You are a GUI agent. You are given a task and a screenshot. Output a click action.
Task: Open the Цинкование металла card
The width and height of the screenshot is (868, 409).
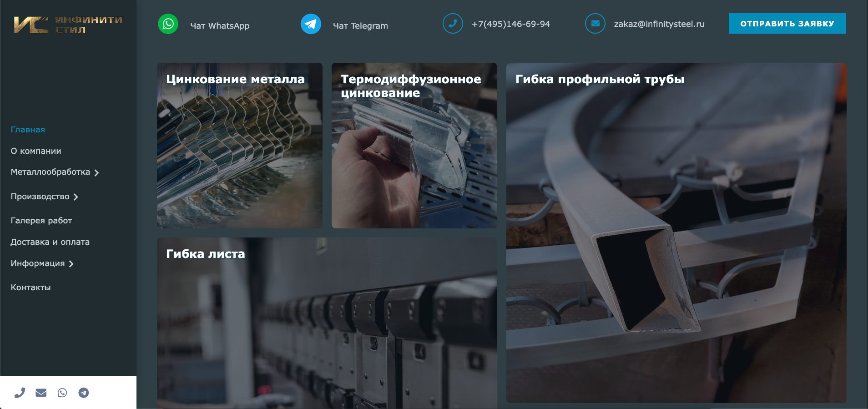pyautogui.click(x=240, y=146)
